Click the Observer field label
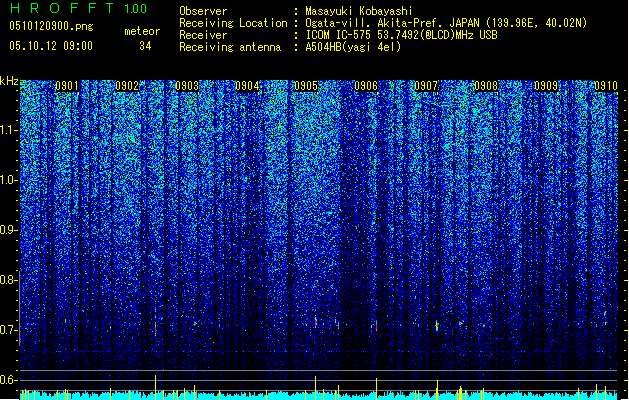The width and height of the screenshot is (629, 400). [x=203, y=11]
